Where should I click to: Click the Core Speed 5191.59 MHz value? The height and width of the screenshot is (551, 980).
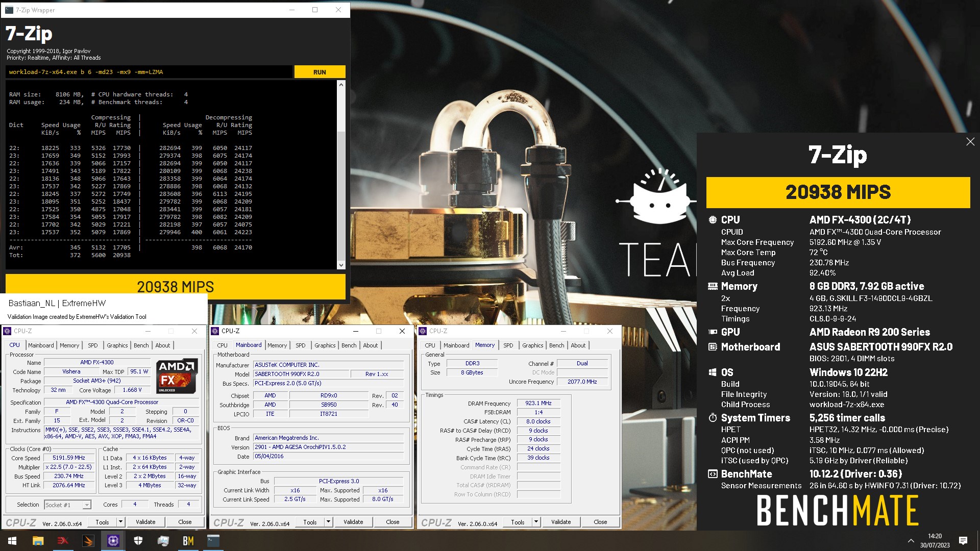click(69, 458)
